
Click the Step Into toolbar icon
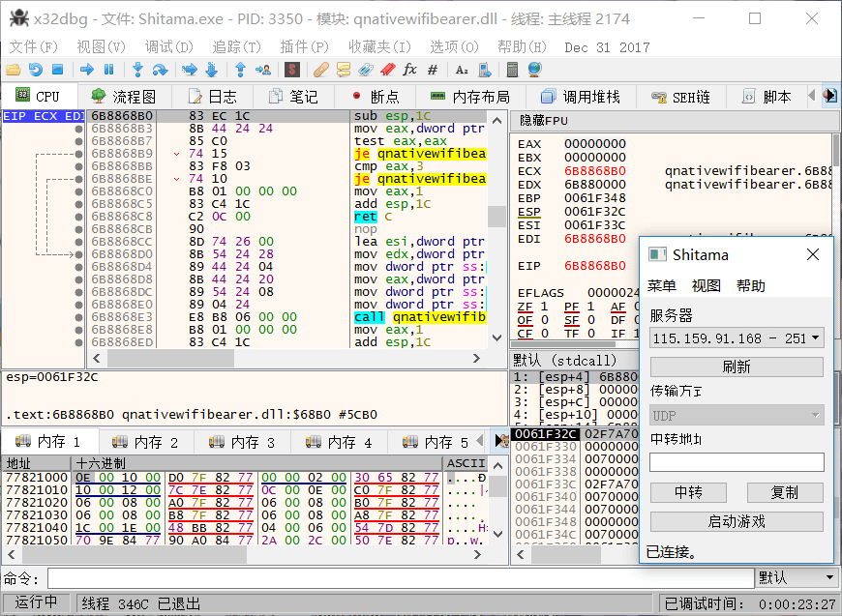[137, 70]
